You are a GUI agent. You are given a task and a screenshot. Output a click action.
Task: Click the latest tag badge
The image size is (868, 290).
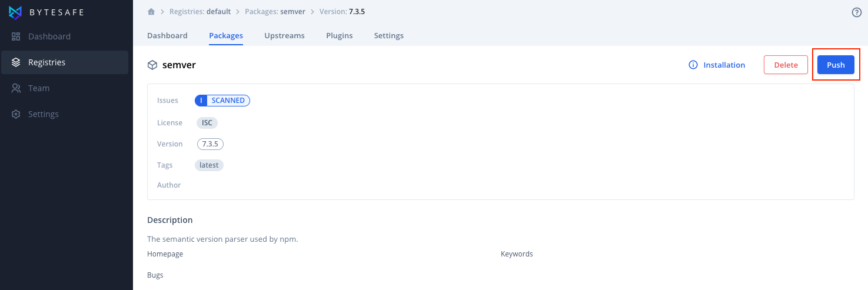click(209, 165)
